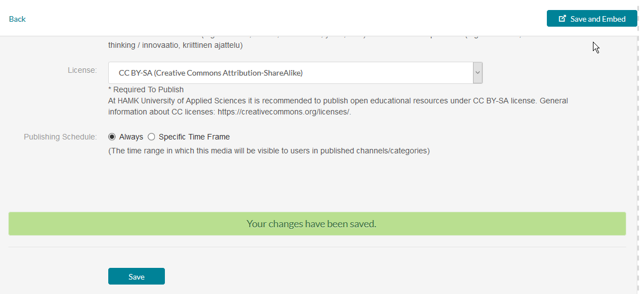The width and height of the screenshot is (644, 294).
Task: Click the external-link icon in Save and Embed
Action: tap(563, 18)
